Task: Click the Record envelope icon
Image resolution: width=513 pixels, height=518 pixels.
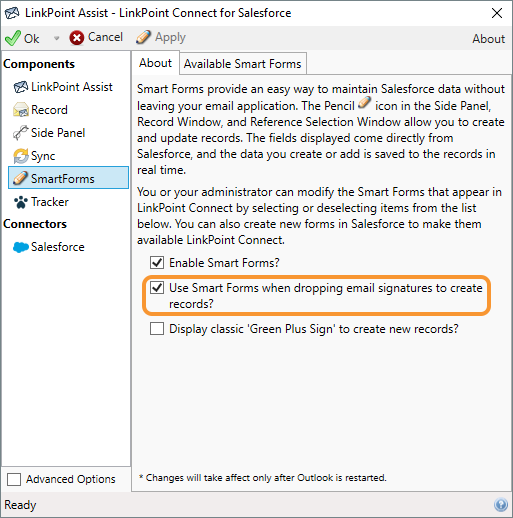Action: (21, 110)
